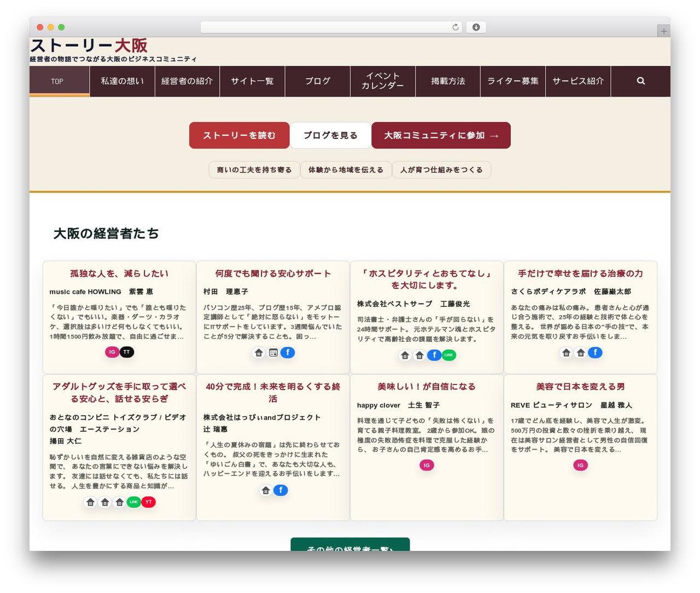
Task: Select ブログ in the navigation bar
Action: 318,82
